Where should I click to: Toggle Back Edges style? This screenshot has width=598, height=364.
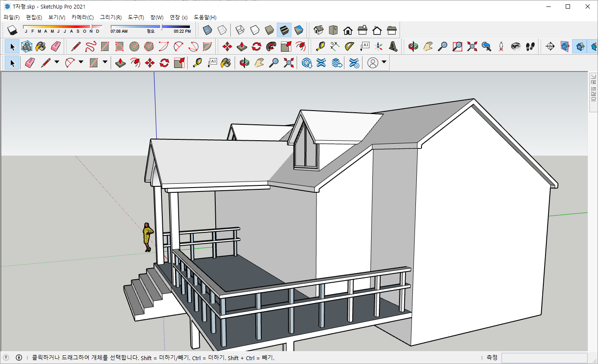pos(222,30)
